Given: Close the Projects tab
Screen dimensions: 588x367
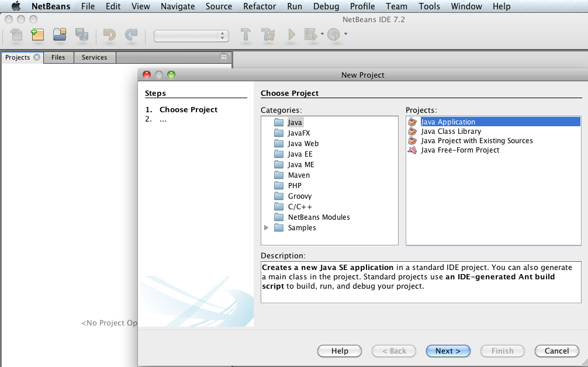Looking at the screenshot, I should coord(37,57).
